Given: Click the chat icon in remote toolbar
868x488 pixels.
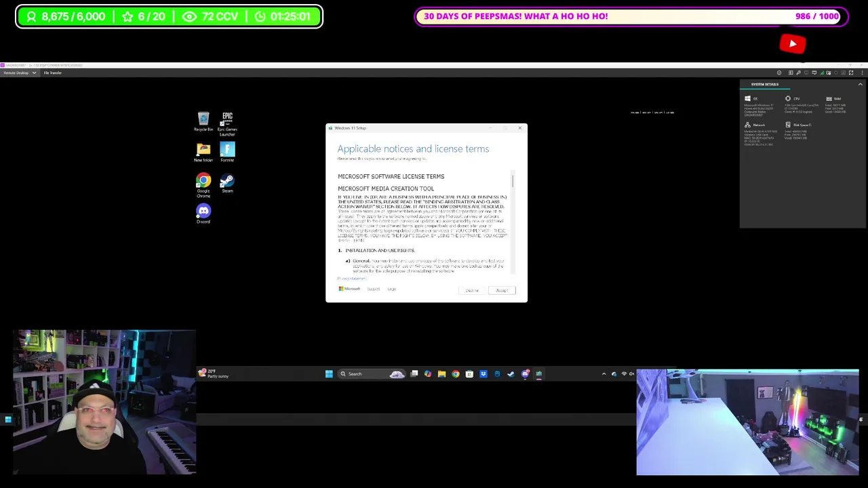Looking at the screenshot, I should click(814, 73).
